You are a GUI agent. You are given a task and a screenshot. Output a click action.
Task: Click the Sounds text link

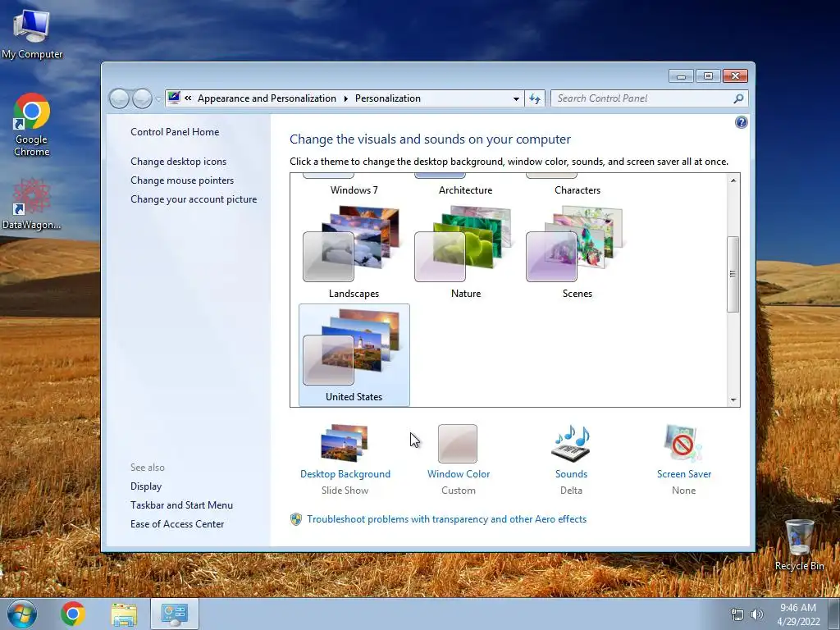pos(571,474)
